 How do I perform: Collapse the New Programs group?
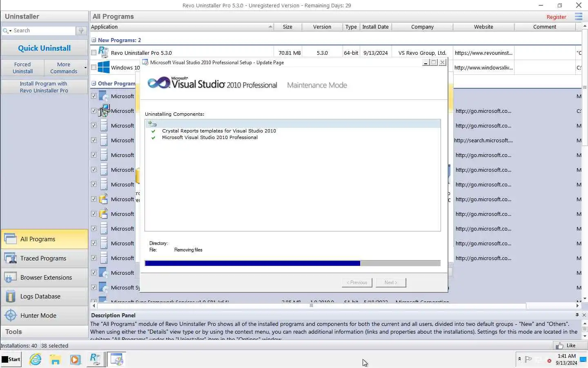(94, 40)
